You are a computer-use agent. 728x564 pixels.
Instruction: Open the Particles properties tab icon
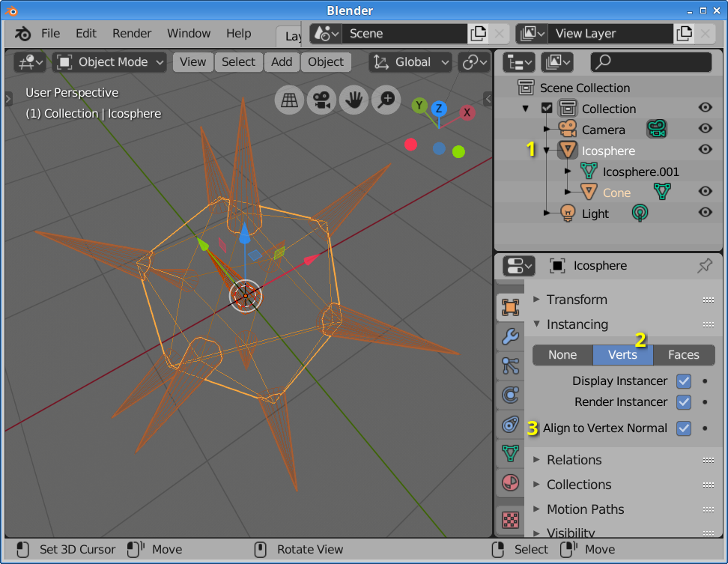click(510, 366)
